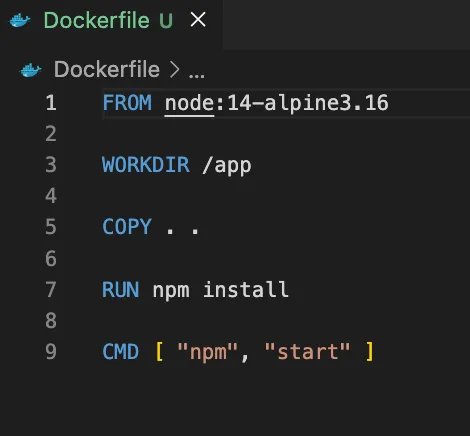This screenshot has height=436, width=470.
Task: Click the empty tab bar area
Action: coord(346,25)
